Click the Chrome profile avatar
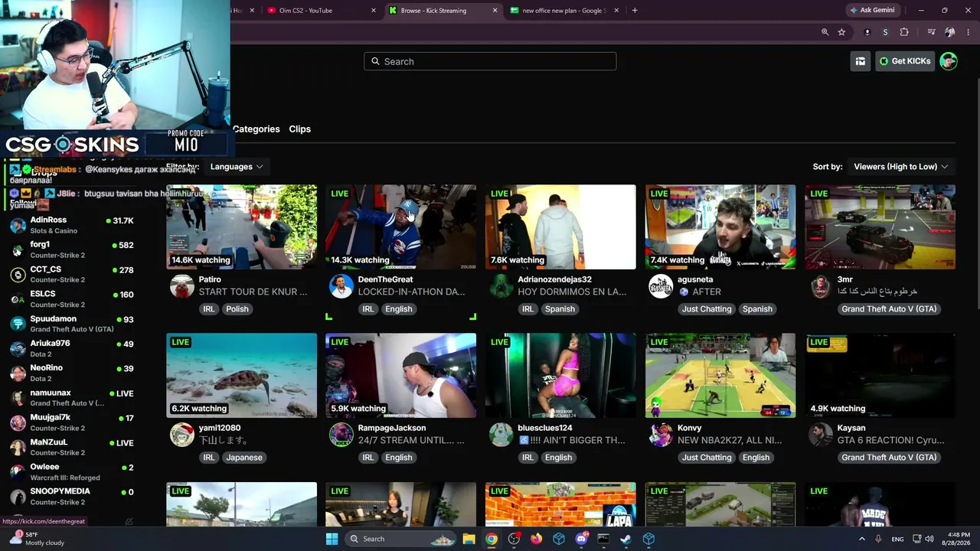 (949, 32)
